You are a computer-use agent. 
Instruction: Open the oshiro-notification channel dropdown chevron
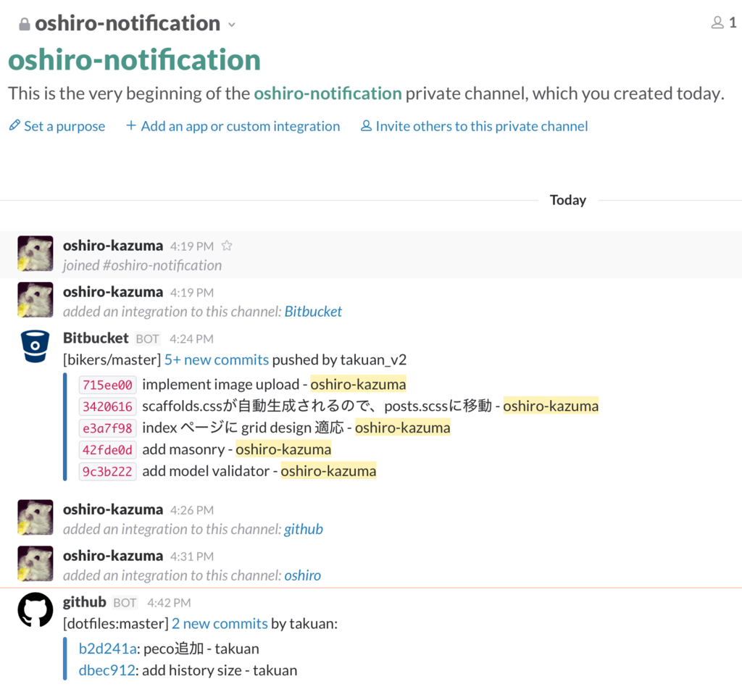point(231,25)
